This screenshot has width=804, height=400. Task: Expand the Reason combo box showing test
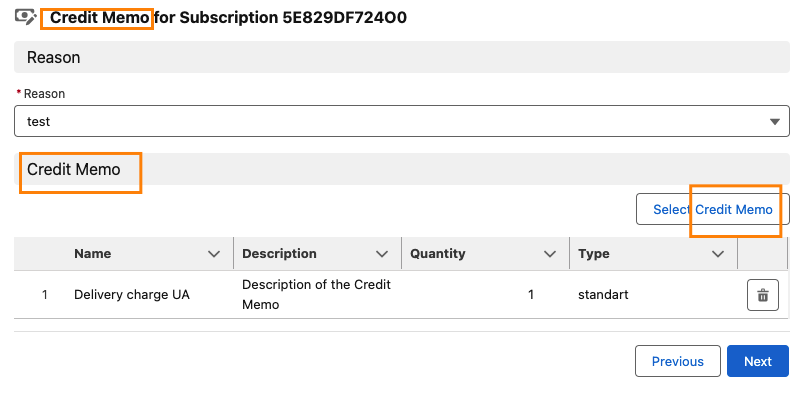pos(401,121)
